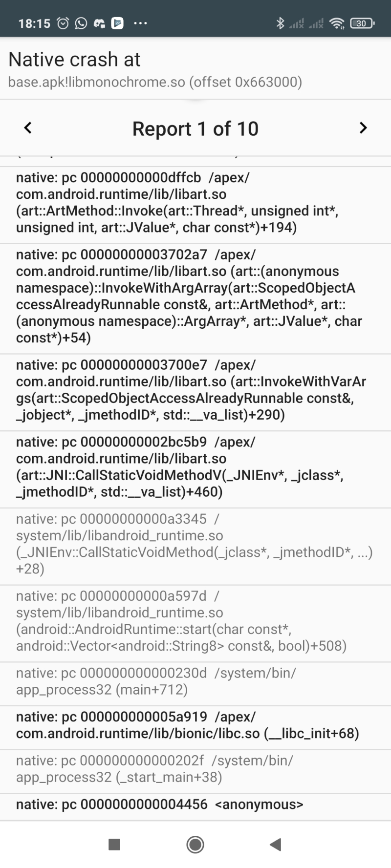Tap the Report 1 of 10 title
The height and width of the screenshot is (868, 391).
click(195, 129)
